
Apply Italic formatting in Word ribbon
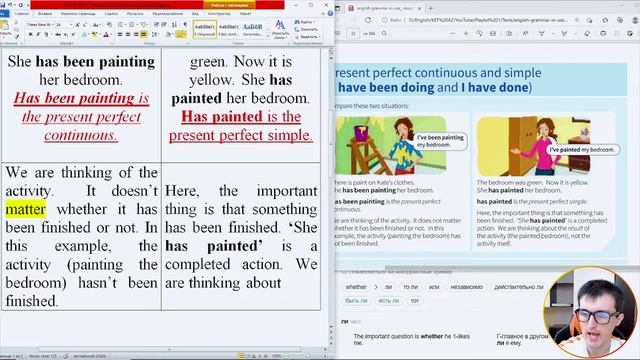click(38, 34)
